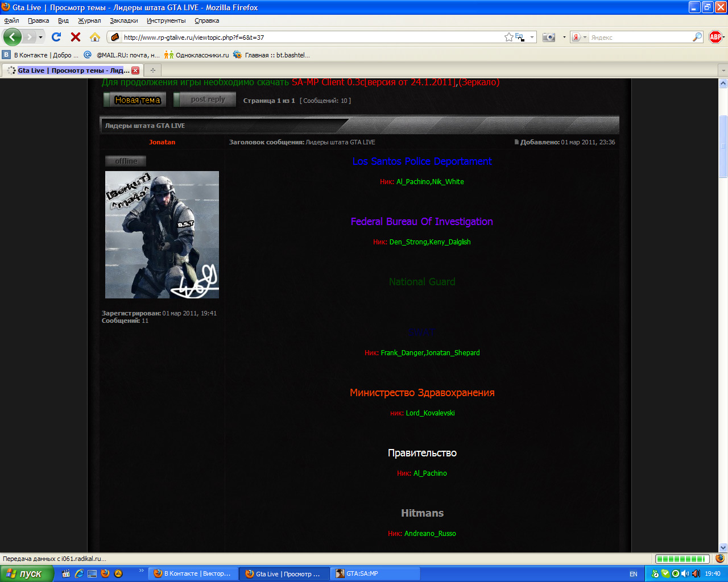
Task: Click the Министрество Здравохранения heading
Action: [x=422, y=393]
